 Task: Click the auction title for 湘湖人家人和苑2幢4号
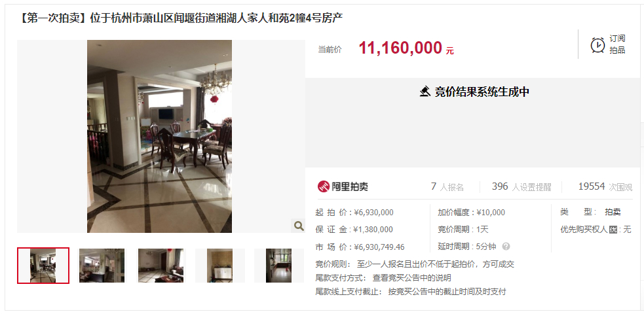(180, 18)
